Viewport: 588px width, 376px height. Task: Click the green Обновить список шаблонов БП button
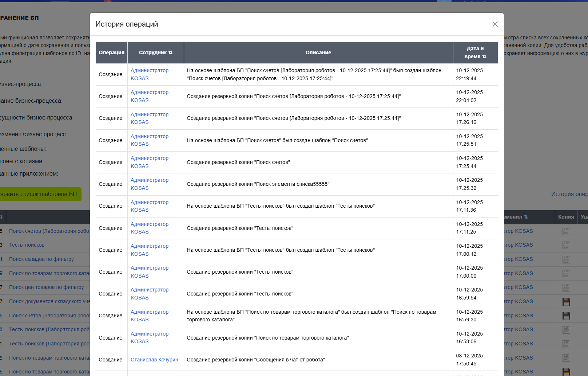[40, 194]
